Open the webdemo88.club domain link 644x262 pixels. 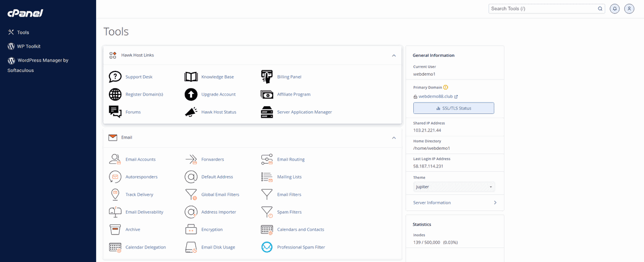(438, 97)
